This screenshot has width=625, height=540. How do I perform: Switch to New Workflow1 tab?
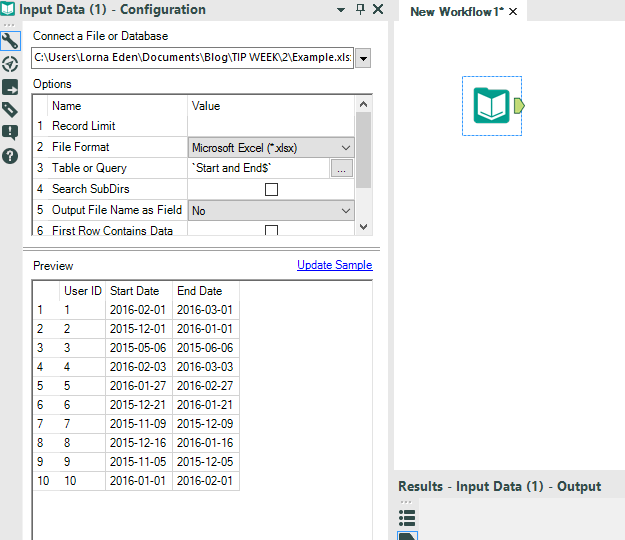click(456, 12)
